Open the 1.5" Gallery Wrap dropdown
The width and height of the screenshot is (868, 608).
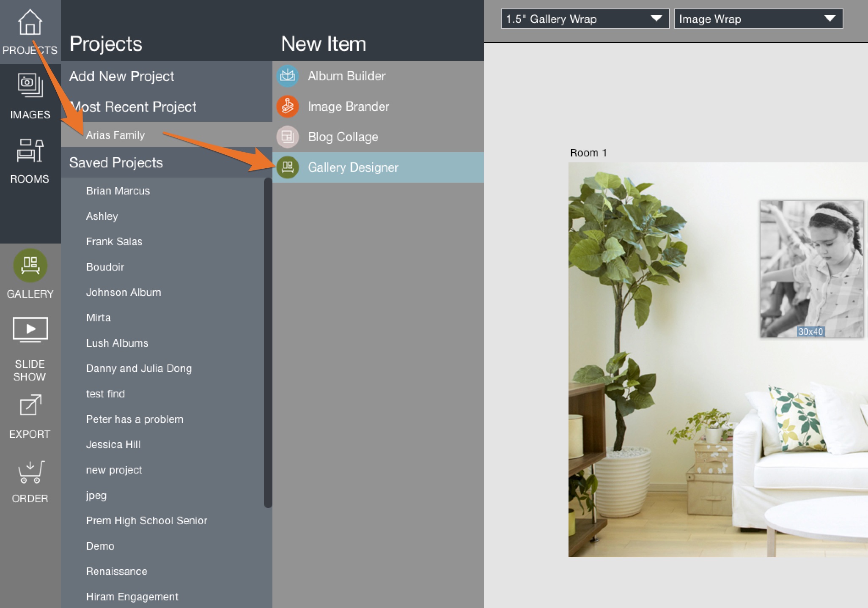tap(585, 19)
